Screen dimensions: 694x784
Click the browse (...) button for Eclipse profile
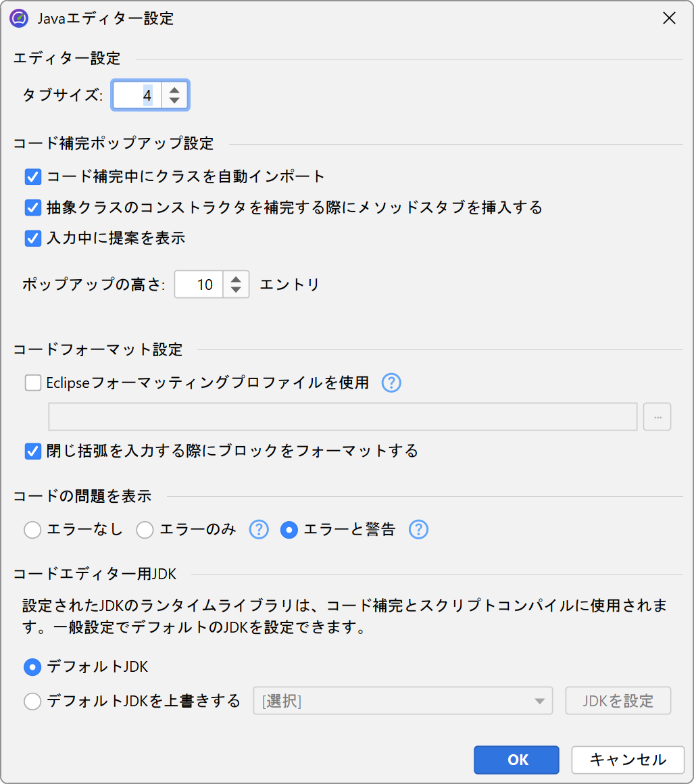(657, 417)
